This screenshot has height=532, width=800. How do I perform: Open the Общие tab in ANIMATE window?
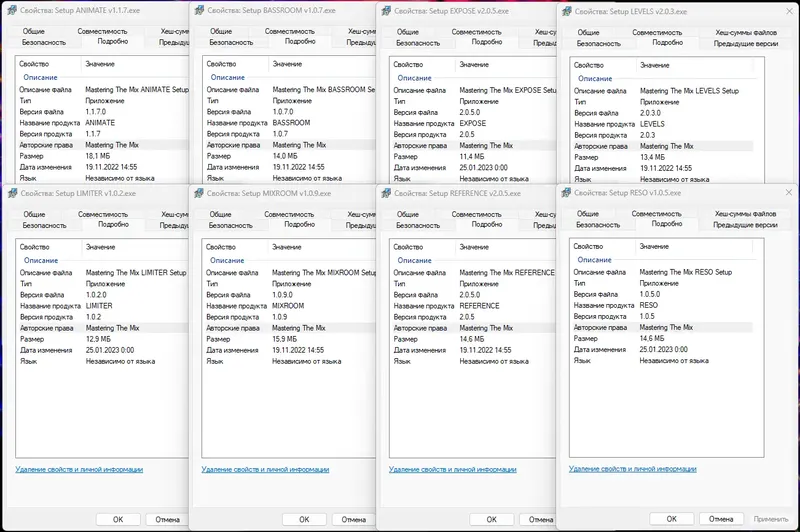click(x=34, y=31)
